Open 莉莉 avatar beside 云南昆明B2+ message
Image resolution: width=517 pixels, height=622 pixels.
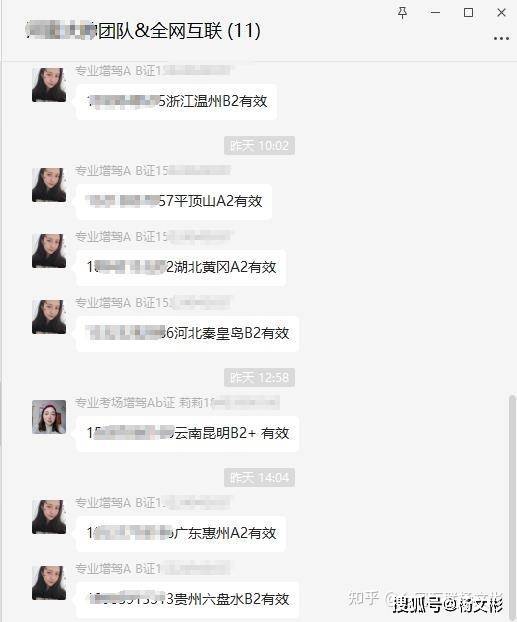click(49, 417)
